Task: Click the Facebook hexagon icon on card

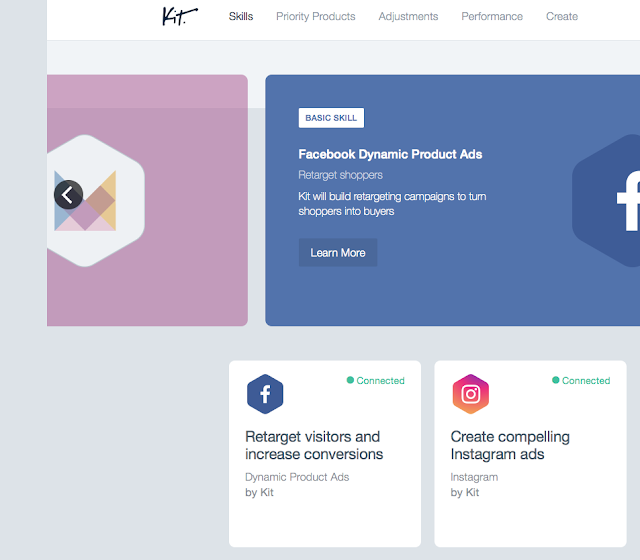Action: (x=265, y=394)
